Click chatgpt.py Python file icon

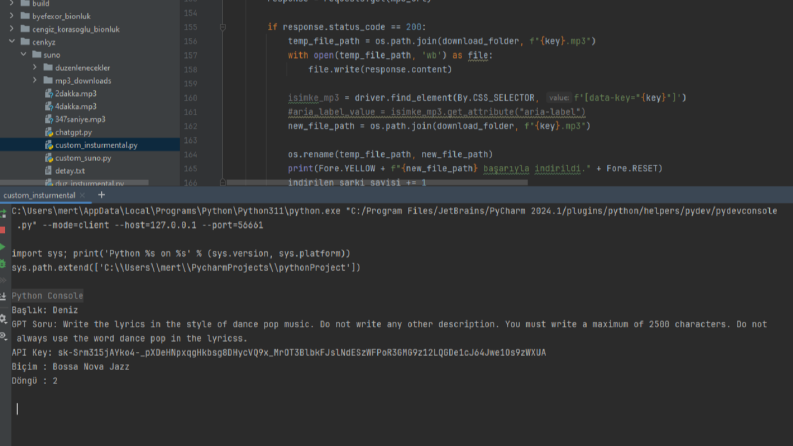49,132
